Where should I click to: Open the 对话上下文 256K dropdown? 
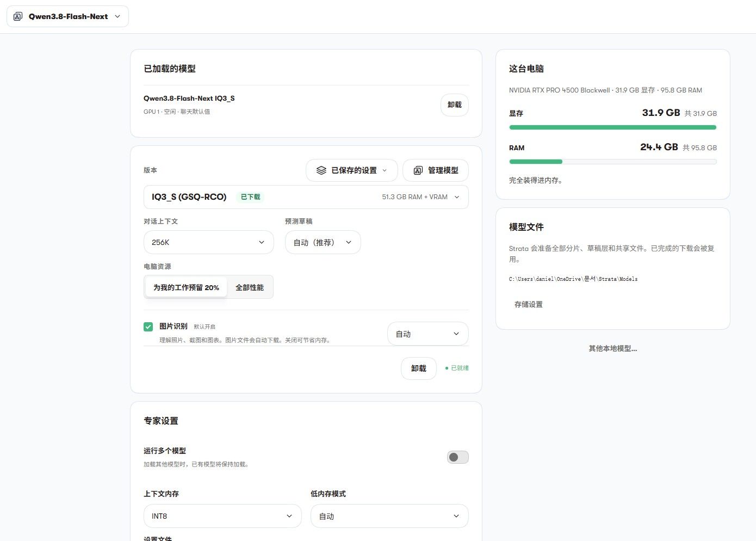pyautogui.click(x=208, y=242)
